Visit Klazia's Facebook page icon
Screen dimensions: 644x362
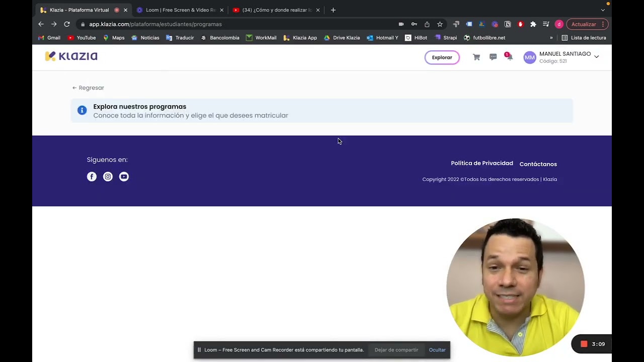92,176
